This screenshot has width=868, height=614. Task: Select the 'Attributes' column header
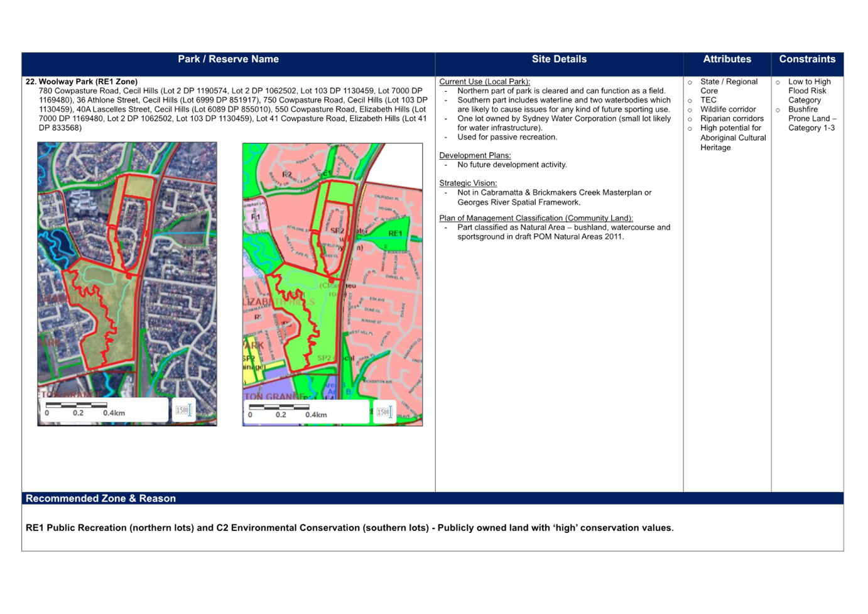pyautogui.click(x=727, y=59)
